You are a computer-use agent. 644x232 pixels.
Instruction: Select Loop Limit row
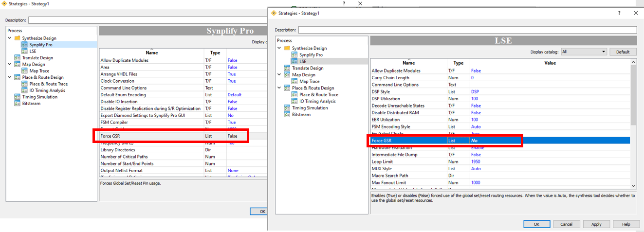(500, 161)
